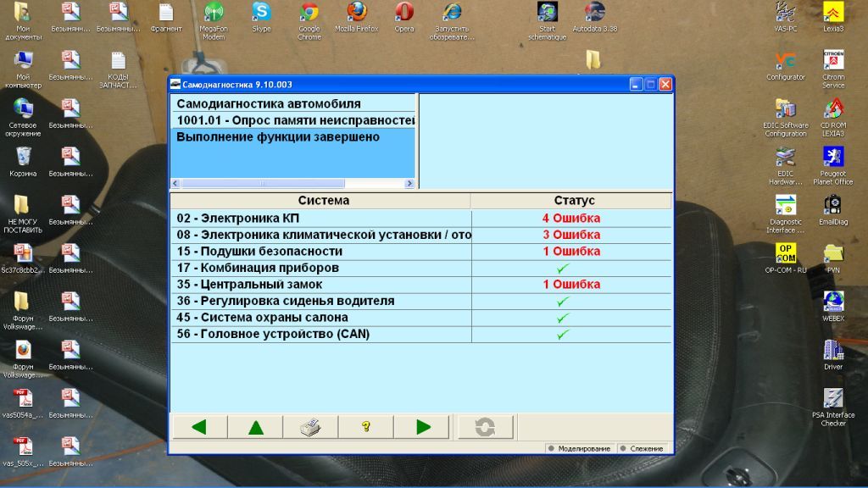The width and height of the screenshot is (868, 488).
Task: Select row 02 - Электроника КП
Action: (x=420, y=218)
